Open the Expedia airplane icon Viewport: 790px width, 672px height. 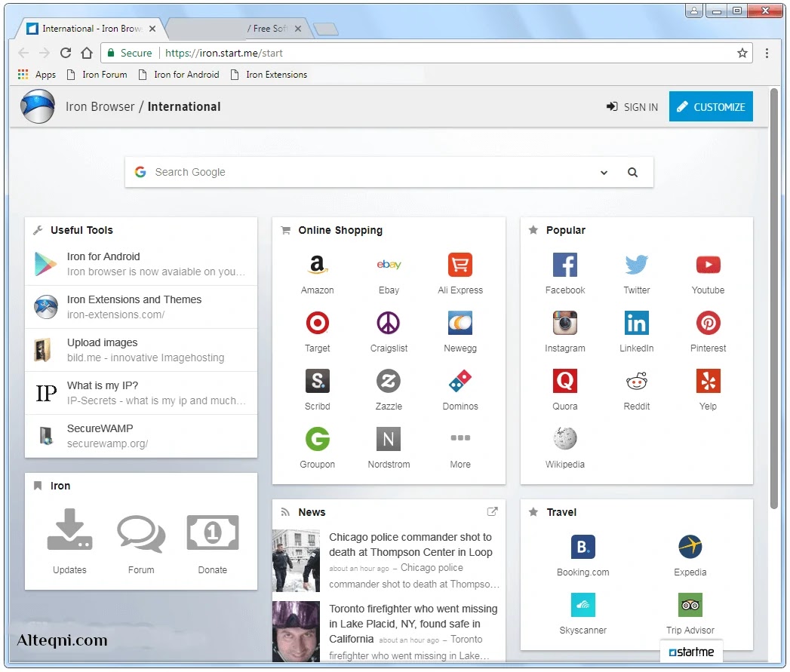690,547
